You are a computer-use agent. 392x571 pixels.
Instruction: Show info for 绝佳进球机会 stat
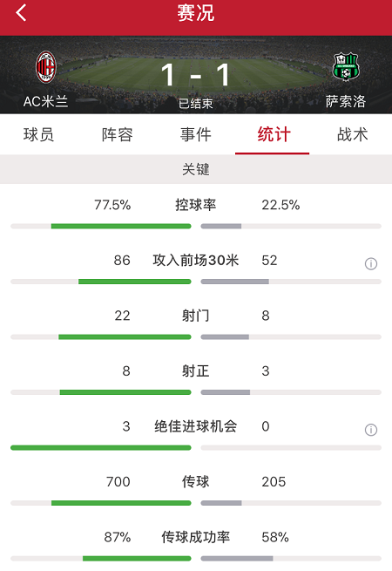(371, 430)
